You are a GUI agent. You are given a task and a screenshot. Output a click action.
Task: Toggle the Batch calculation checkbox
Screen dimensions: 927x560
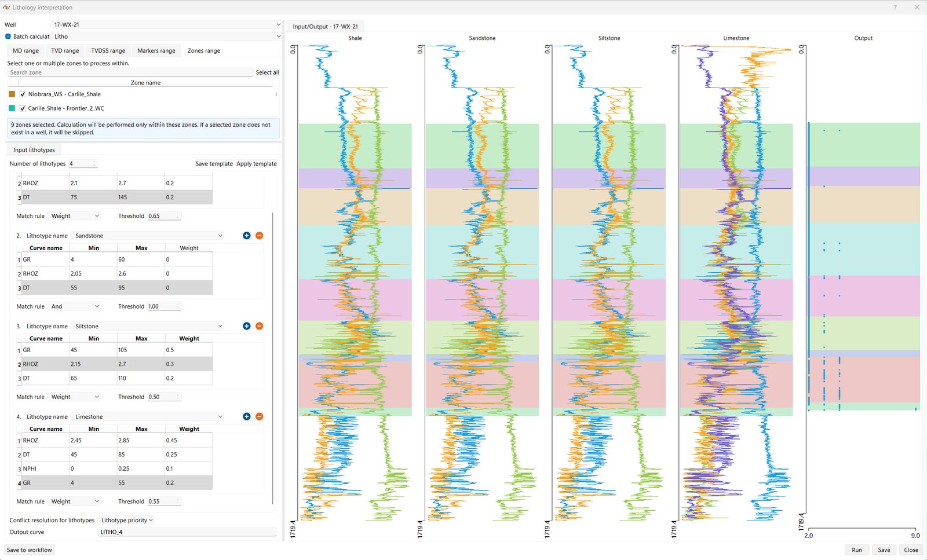point(8,36)
